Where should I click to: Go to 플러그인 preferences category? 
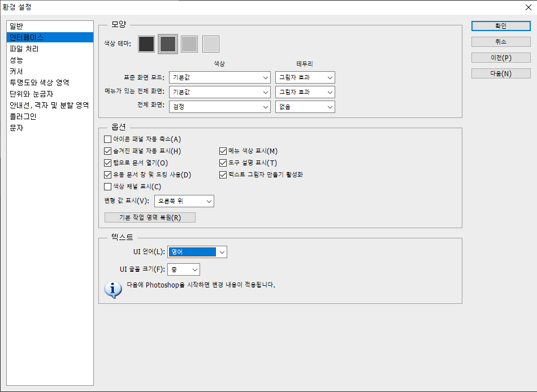pyautogui.click(x=50, y=116)
